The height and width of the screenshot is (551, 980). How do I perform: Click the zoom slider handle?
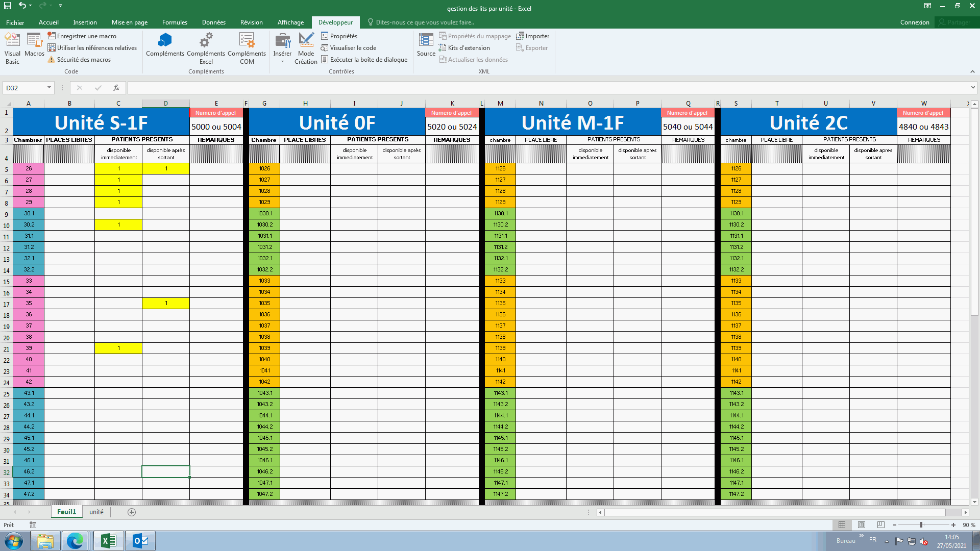point(921,525)
